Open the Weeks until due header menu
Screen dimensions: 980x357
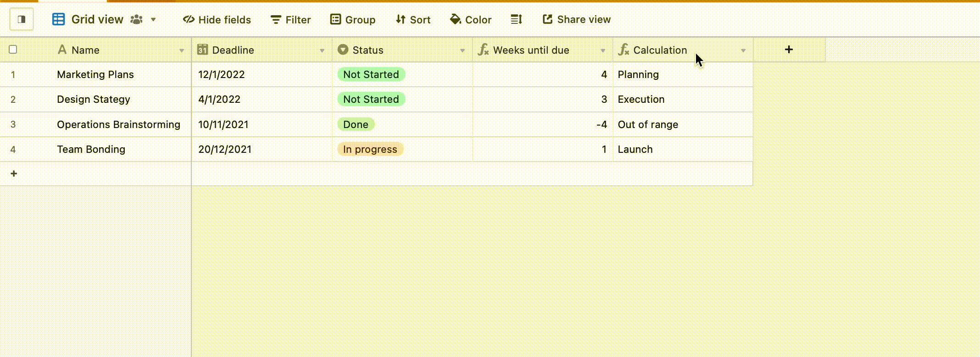click(603, 50)
